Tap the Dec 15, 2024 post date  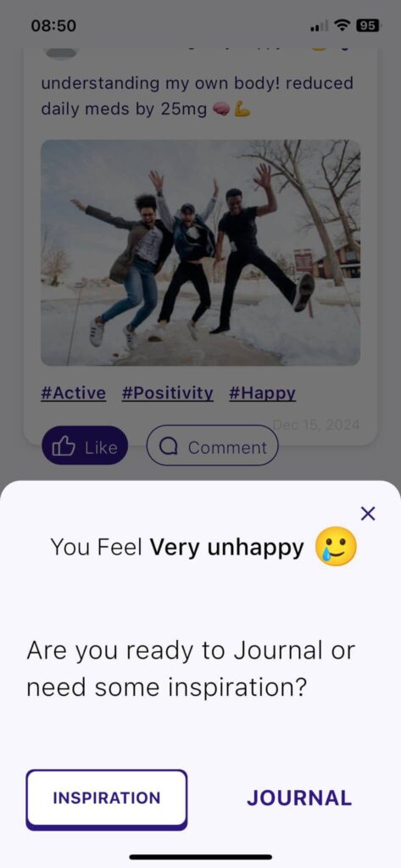pos(315,426)
